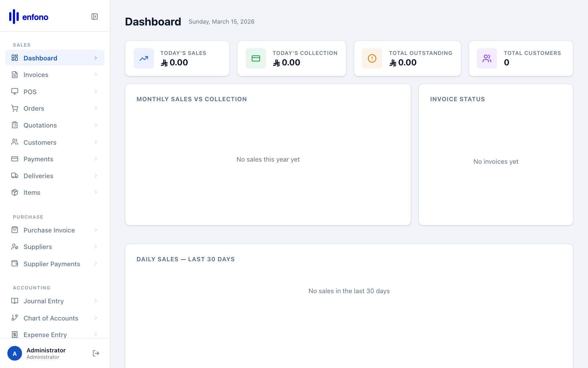Expand the Expense Entry item

click(x=96, y=335)
